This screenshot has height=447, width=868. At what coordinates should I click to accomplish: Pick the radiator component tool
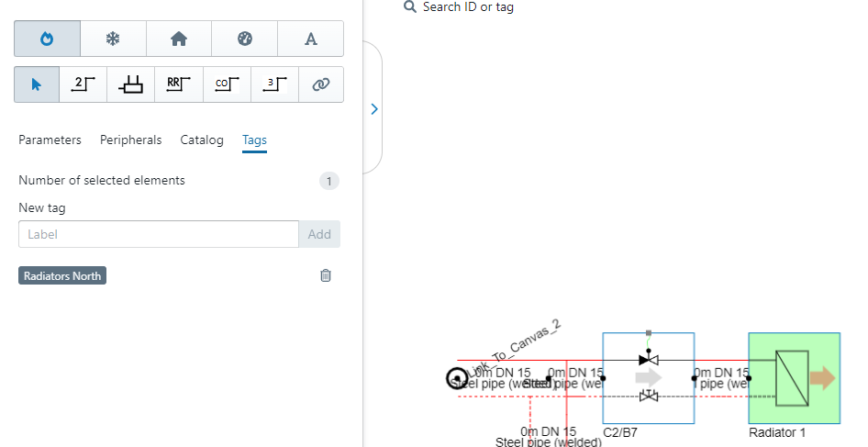coord(131,84)
